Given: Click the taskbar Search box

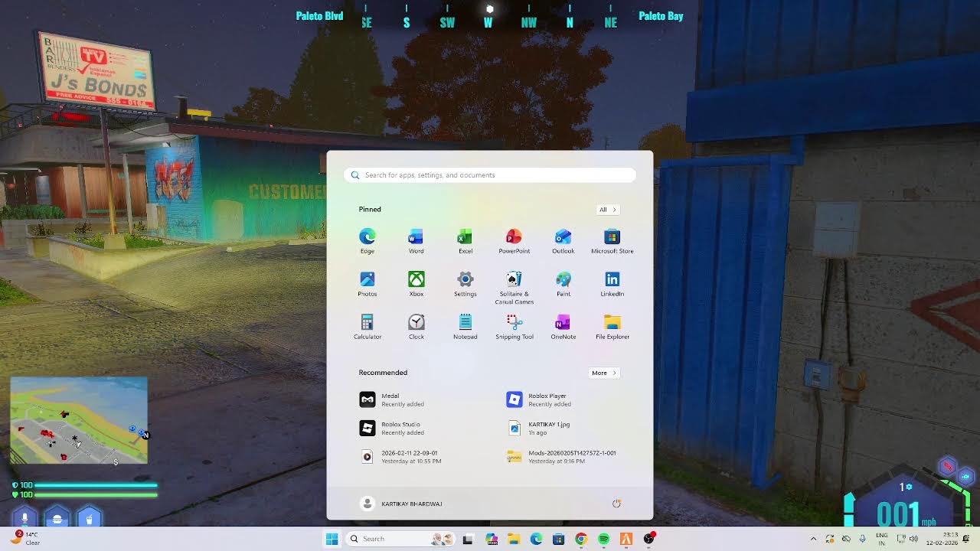Looking at the screenshot, I should [x=399, y=539].
